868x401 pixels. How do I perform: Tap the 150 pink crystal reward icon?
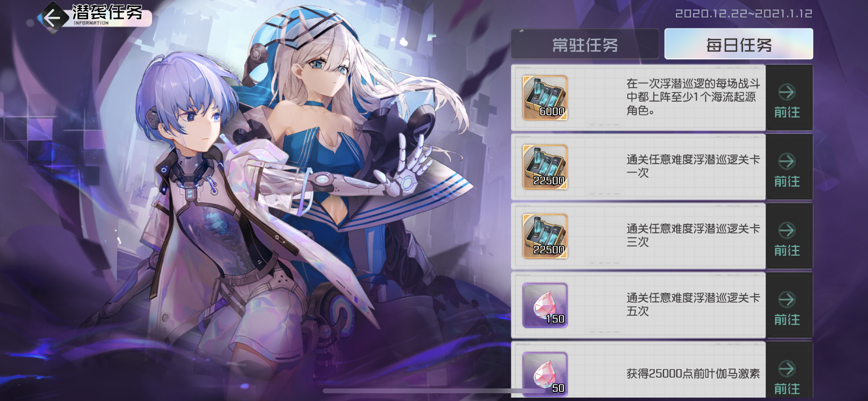[545, 306]
